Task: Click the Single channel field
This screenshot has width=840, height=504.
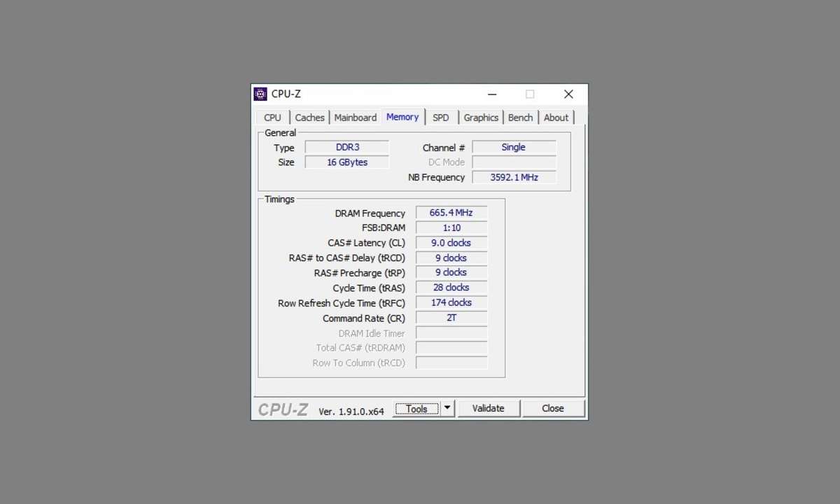Action: [514, 148]
